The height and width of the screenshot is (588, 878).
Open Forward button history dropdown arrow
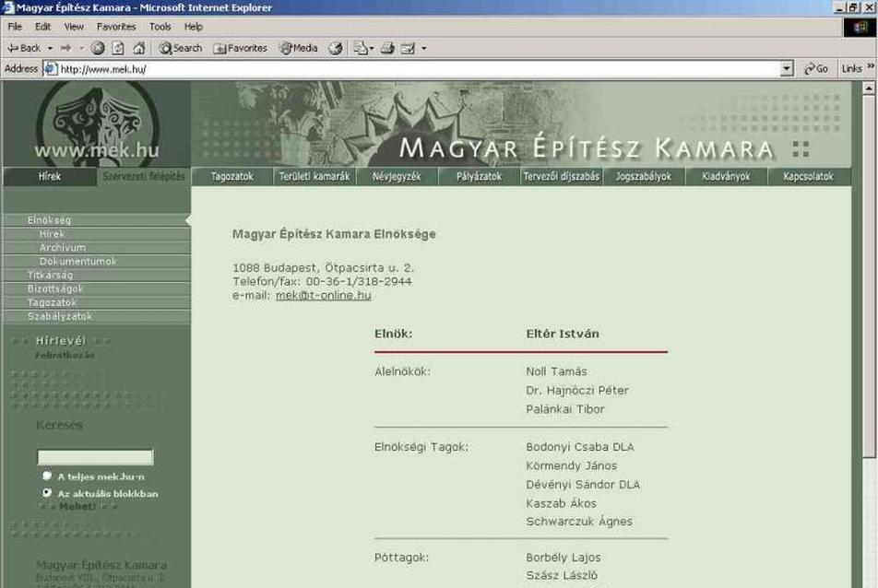click(x=81, y=49)
